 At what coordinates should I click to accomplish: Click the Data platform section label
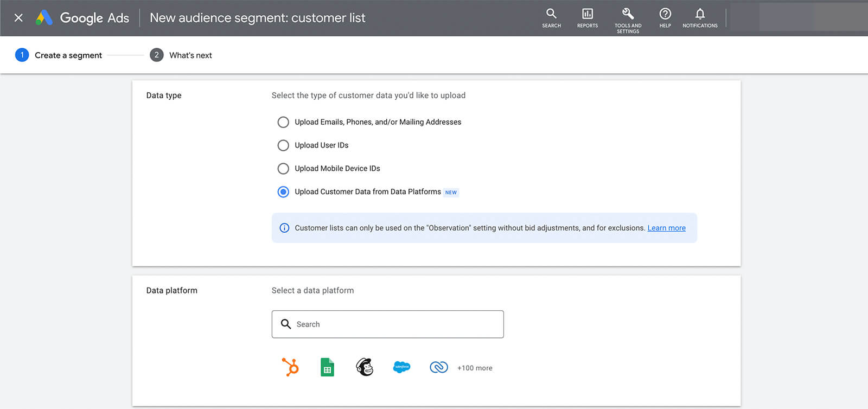pos(171,291)
